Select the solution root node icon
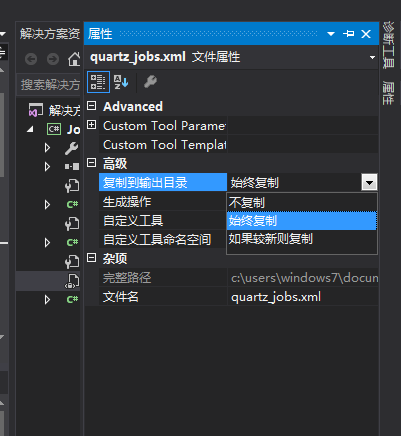This screenshot has width=401, height=436. tap(36, 110)
